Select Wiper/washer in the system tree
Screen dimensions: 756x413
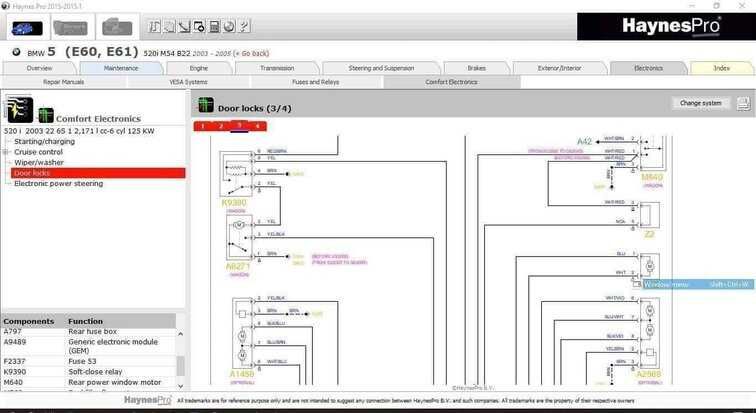(39, 162)
